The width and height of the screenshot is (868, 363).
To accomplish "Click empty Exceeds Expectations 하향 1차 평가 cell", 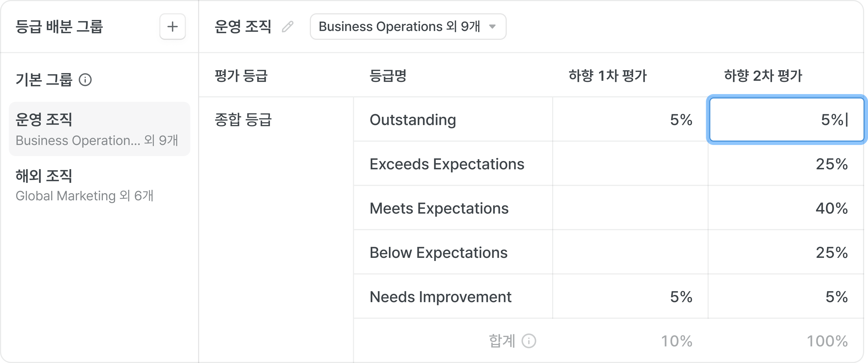I will (630, 164).
